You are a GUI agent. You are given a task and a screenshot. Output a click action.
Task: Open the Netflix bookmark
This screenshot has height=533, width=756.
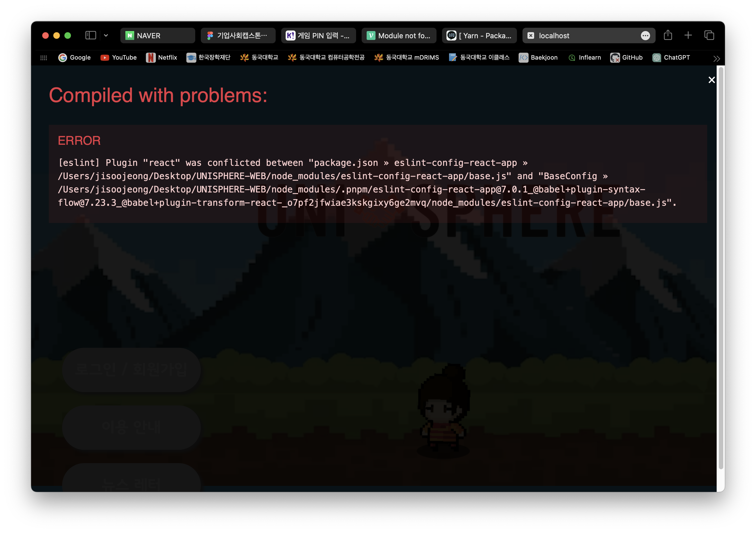tap(162, 58)
